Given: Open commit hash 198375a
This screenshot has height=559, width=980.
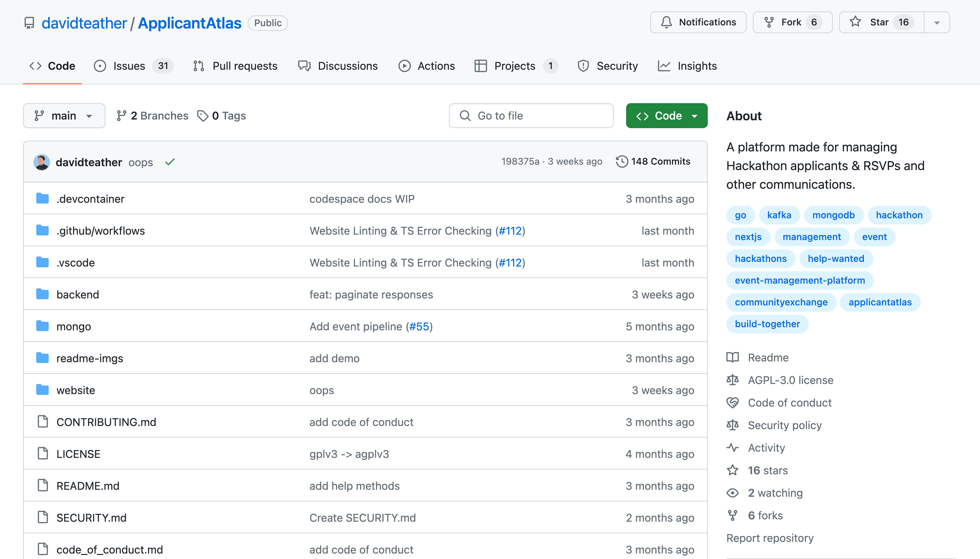Looking at the screenshot, I should [x=520, y=162].
